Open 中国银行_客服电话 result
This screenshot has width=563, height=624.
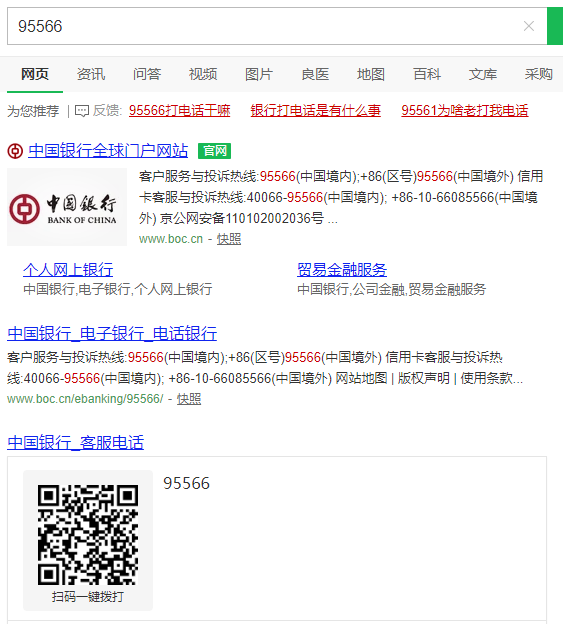click(76, 443)
